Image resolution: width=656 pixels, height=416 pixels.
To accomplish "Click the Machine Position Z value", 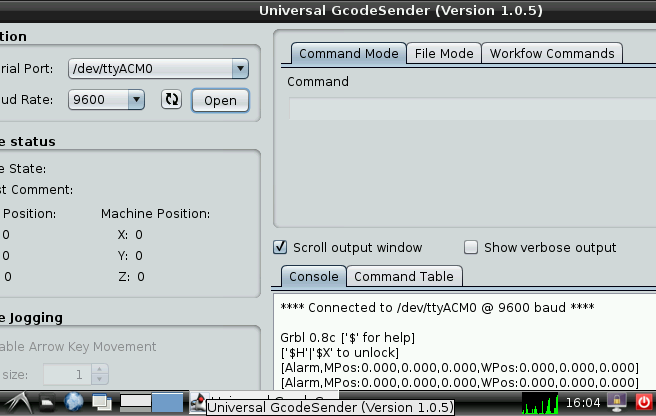I will 141,277.
